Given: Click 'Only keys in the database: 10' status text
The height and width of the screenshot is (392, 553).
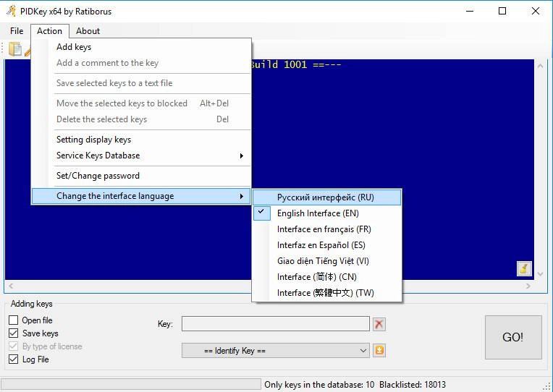Looking at the screenshot, I should click(x=319, y=385).
